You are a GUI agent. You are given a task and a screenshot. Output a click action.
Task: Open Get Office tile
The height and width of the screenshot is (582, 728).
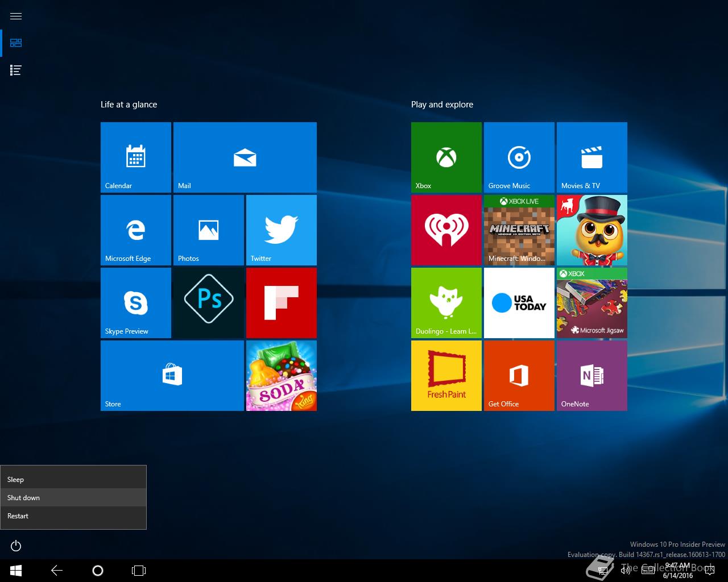tap(519, 376)
